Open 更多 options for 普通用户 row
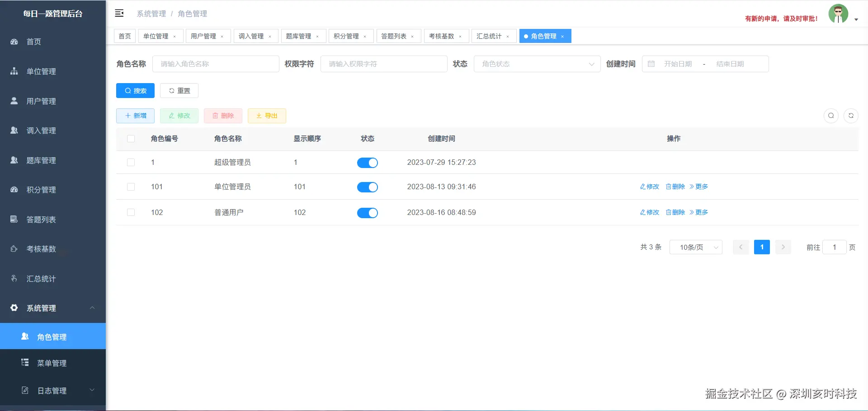The image size is (868, 411). [699, 212]
